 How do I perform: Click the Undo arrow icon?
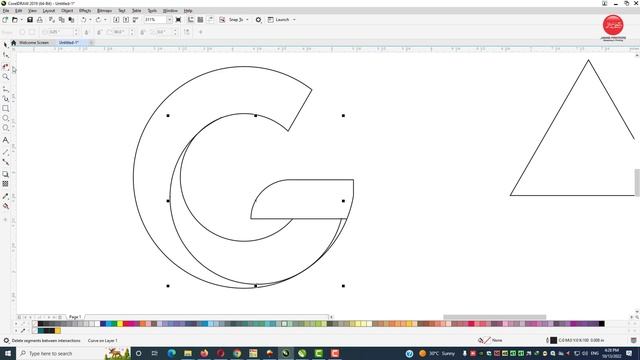[84, 20]
